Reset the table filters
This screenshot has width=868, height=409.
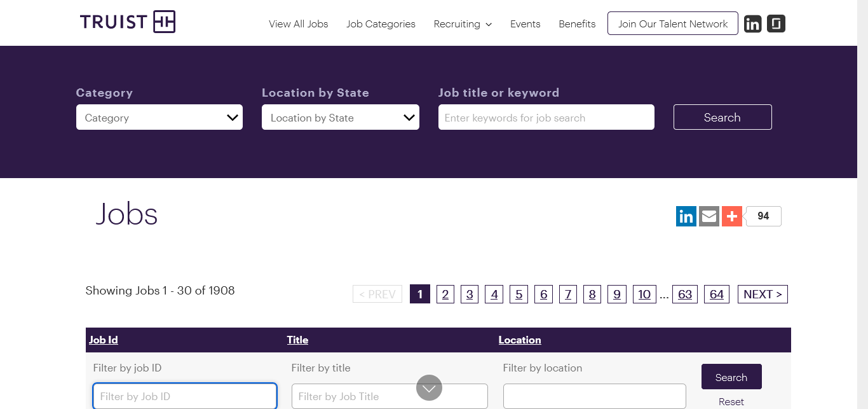[731, 401]
